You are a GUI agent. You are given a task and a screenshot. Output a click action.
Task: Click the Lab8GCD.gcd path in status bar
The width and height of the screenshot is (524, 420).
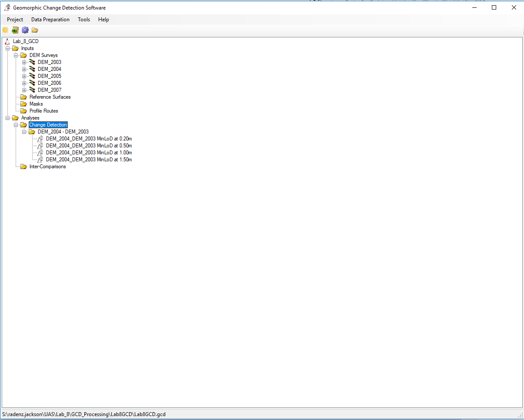(84, 414)
